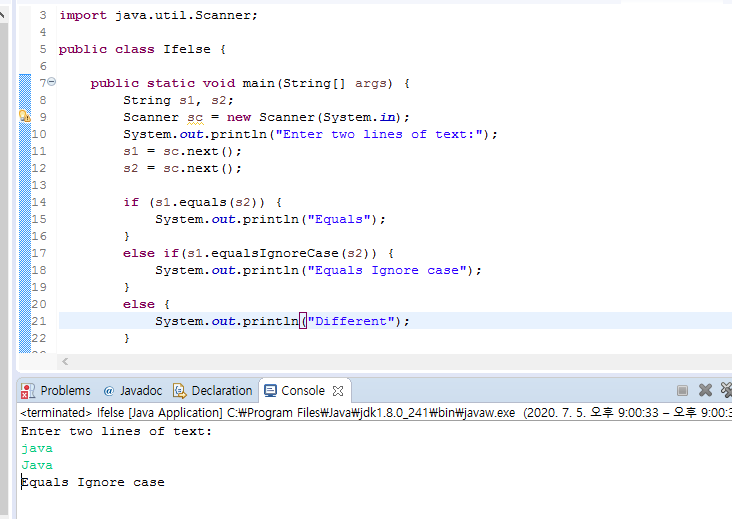Click line number 14 in the gutter

39,203
